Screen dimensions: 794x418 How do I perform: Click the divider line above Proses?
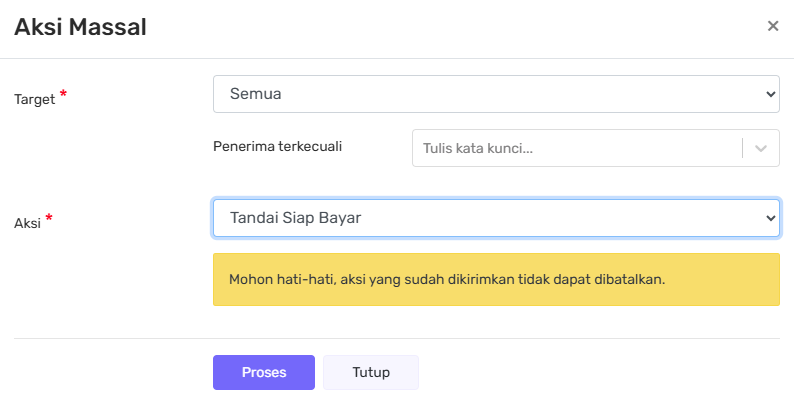pyautogui.click(x=396, y=338)
